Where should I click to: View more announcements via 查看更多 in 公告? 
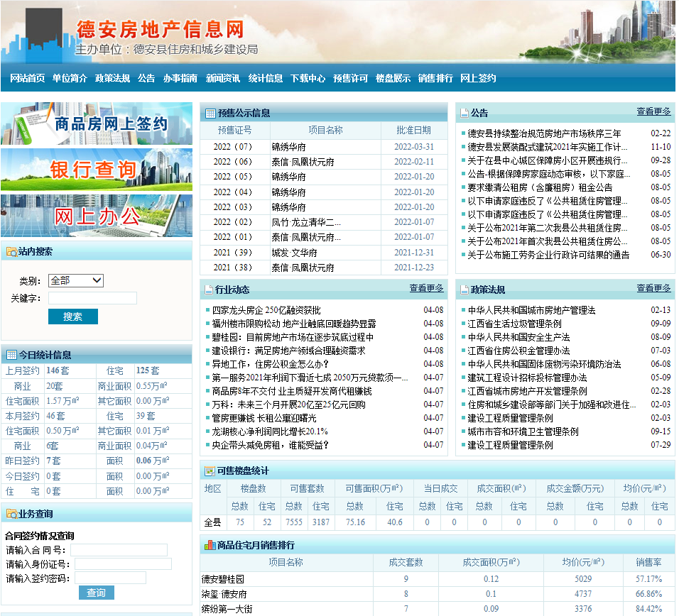[x=653, y=111]
